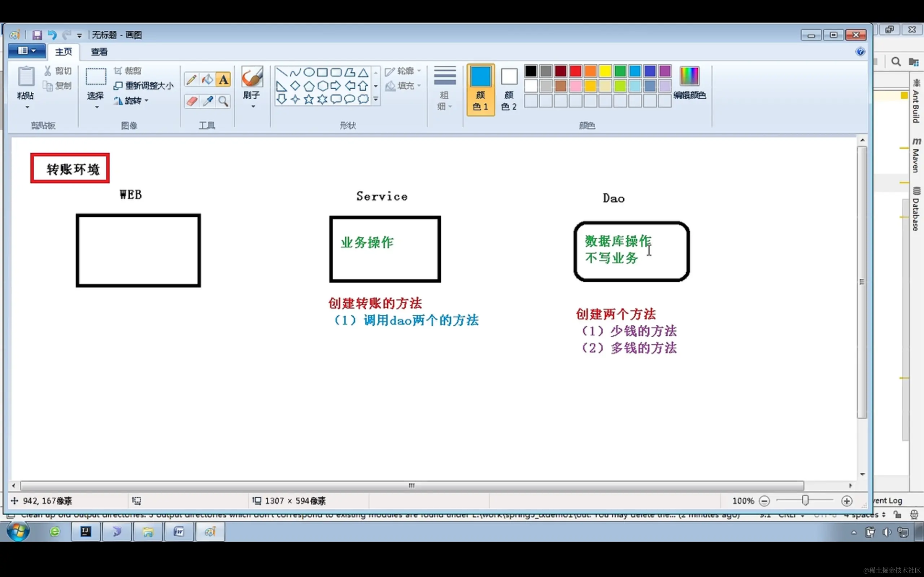Choose the five-point star shape
The width and height of the screenshot is (924, 577).
point(309,100)
